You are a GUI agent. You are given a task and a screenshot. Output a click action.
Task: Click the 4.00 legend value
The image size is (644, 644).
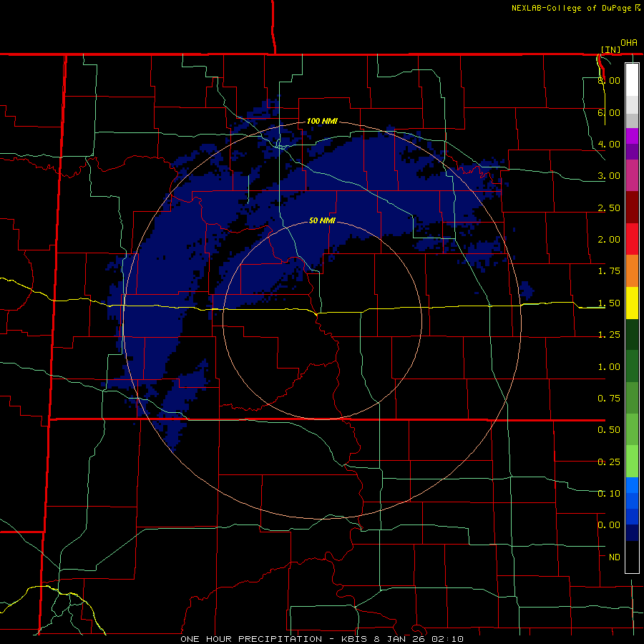click(609, 144)
